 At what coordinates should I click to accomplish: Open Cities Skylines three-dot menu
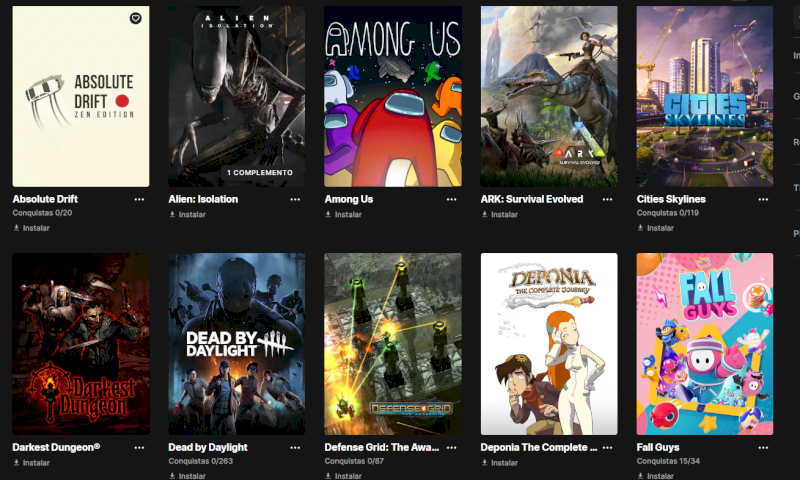pos(763,199)
